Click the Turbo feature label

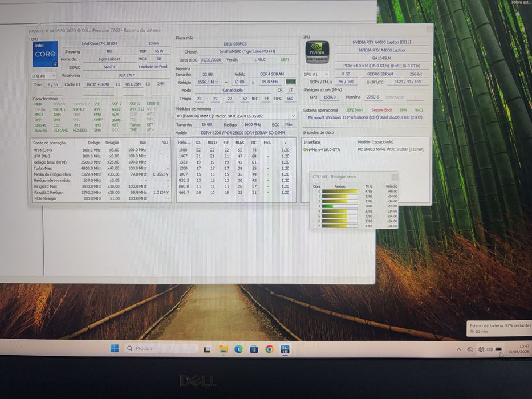[x=135, y=125]
